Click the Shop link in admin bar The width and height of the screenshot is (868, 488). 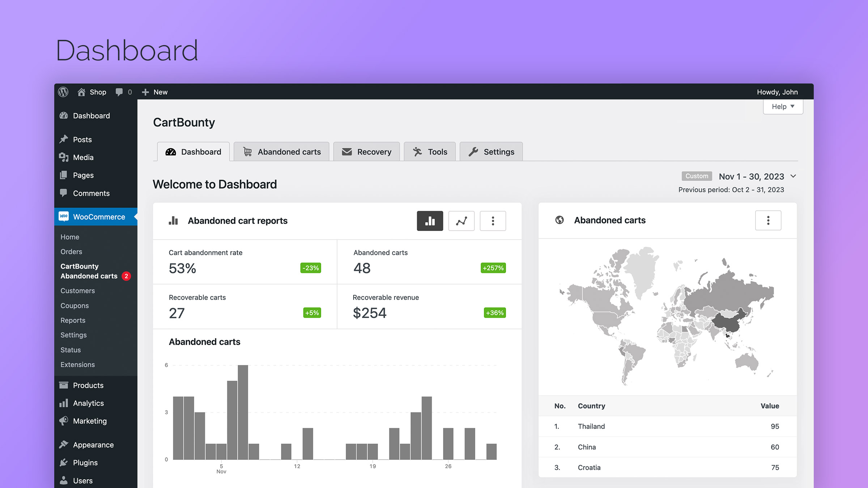coord(98,92)
